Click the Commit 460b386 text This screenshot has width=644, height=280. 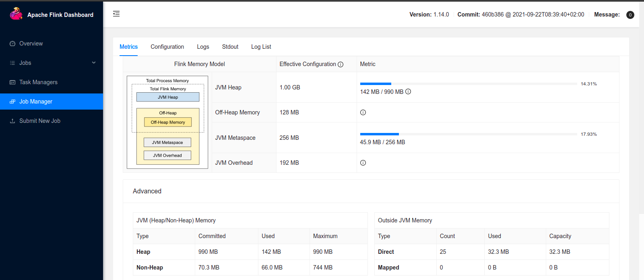coord(521,15)
